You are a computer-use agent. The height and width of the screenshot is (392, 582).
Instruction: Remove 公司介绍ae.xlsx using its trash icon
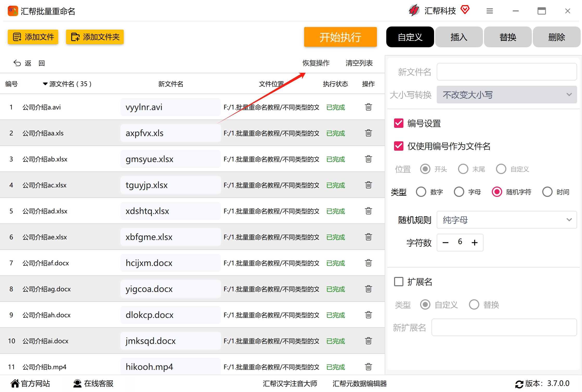pyautogui.click(x=368, y=237)
